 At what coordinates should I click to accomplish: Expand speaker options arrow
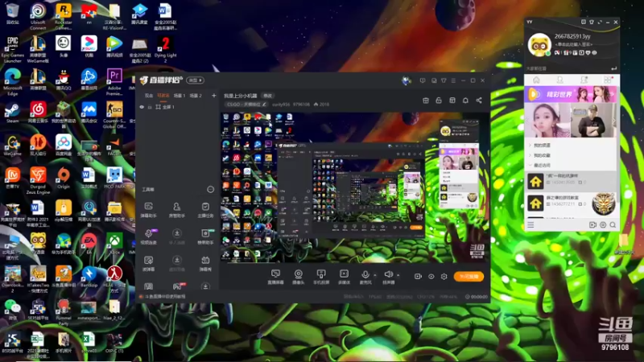click(398, 275)
